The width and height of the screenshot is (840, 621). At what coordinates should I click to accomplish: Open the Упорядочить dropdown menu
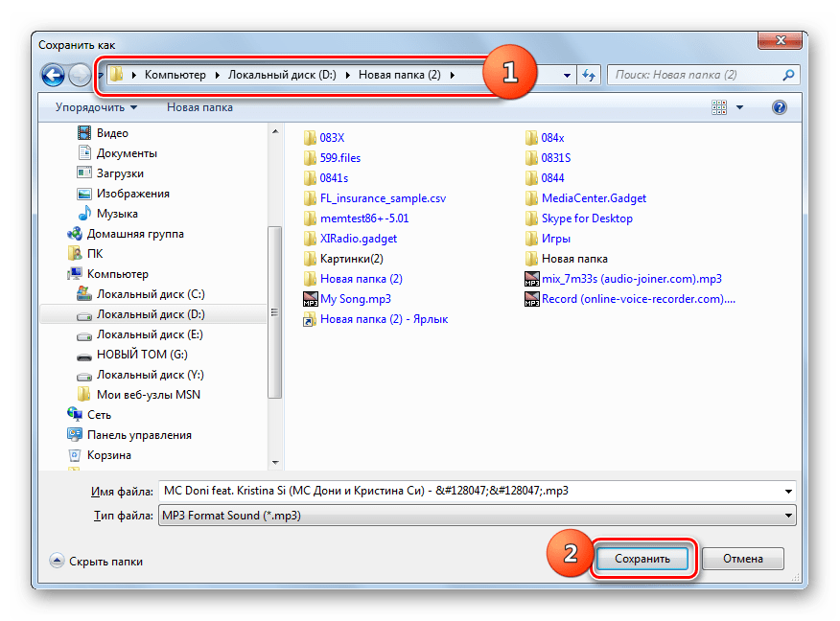pos(96,107)
